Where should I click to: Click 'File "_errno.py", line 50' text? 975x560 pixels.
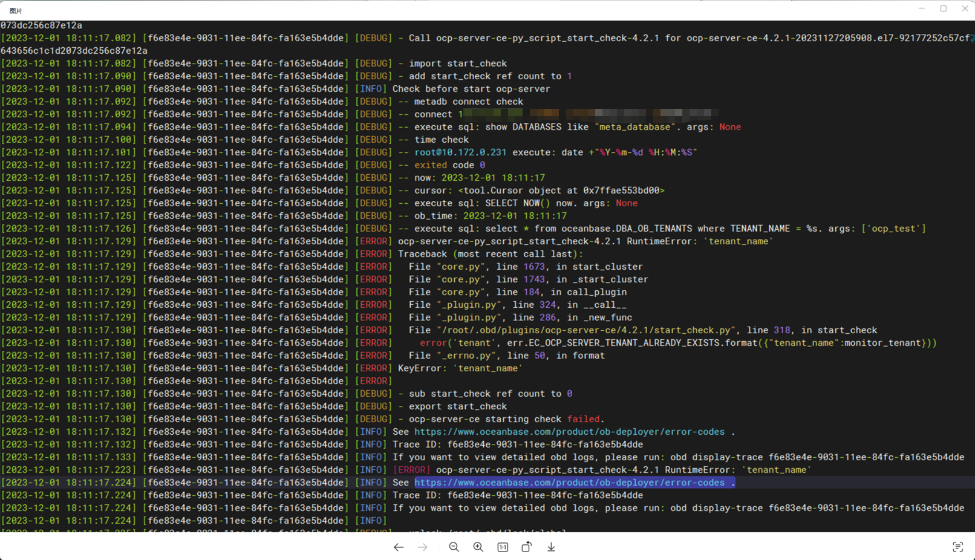(x=477, y=356)
